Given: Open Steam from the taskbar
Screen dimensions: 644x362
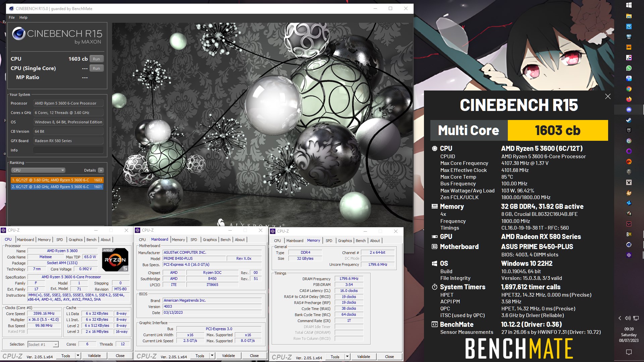Looking at the screenshot, I should point(629,120).
